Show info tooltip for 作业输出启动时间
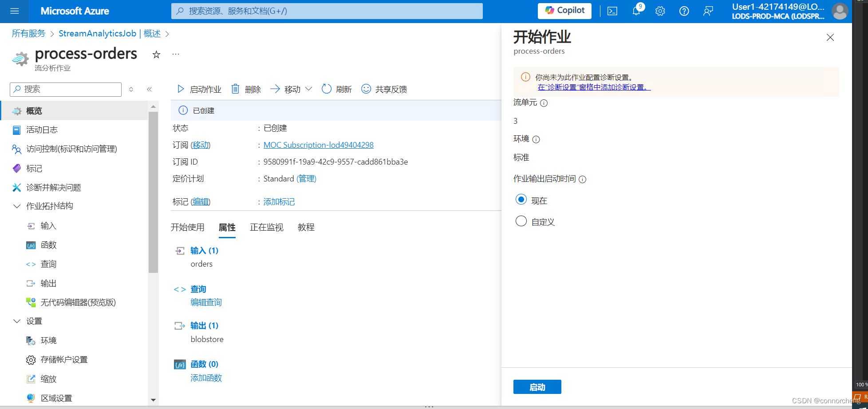Screen dimensions: 868x409 [x=583, y=180]
